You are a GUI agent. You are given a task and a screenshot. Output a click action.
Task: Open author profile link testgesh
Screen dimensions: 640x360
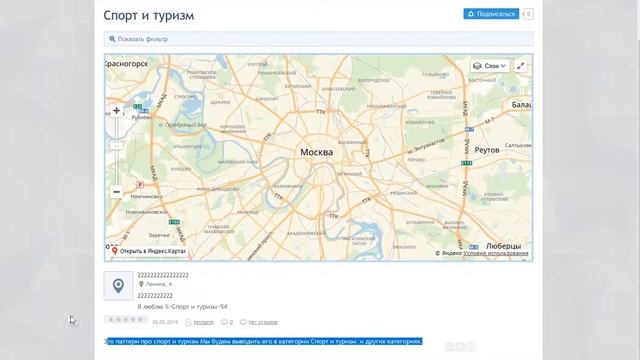(204, 322)
